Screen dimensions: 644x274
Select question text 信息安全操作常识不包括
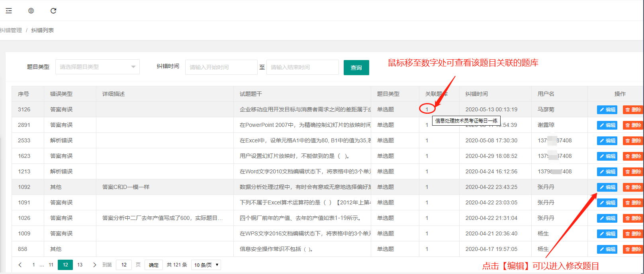pyautogui.click(x=276, y=249)
